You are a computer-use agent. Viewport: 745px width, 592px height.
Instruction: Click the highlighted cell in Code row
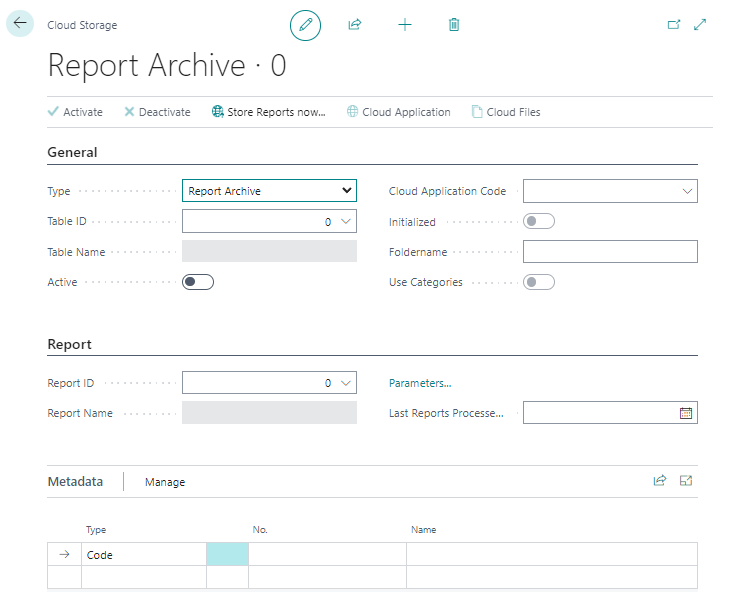click(x=227, y=554)
